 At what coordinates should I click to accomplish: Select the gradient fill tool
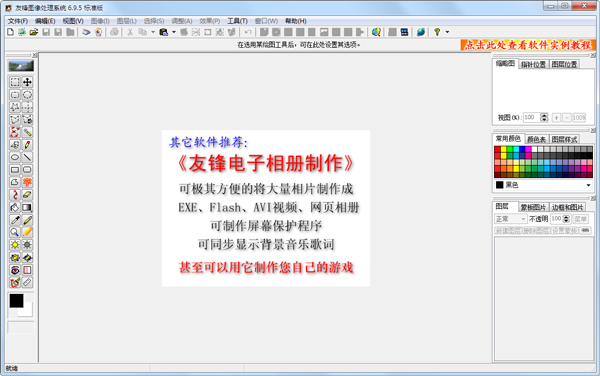(x=27, y=207)
